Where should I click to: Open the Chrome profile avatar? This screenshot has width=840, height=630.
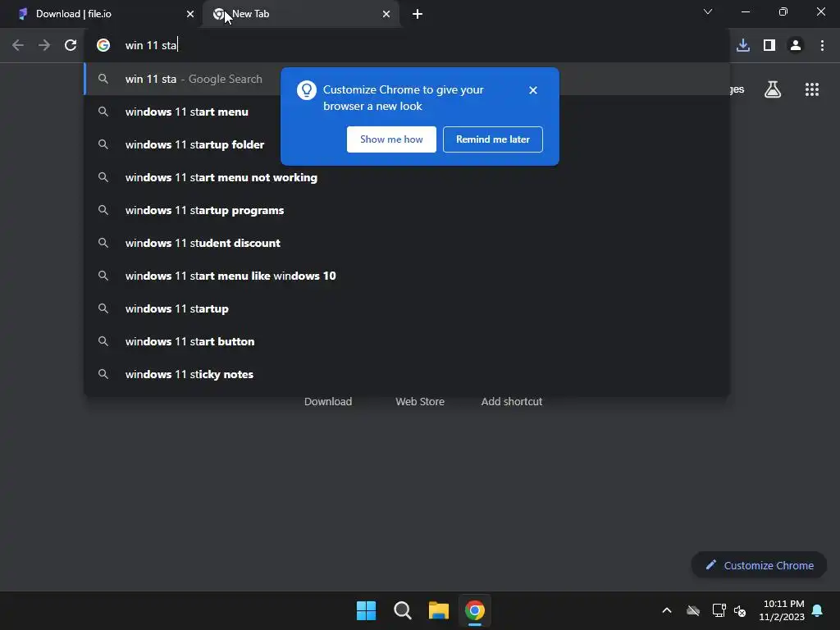tap(796, 46)
